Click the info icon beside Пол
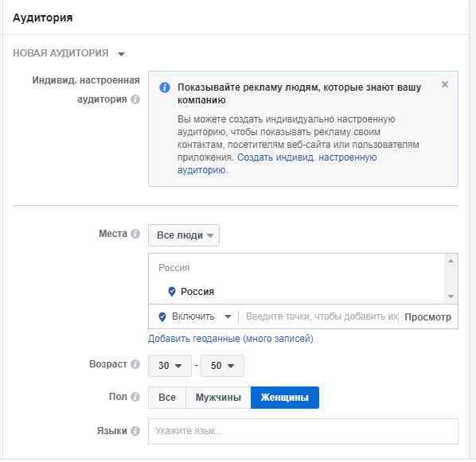Viewport: 476px width, 462px height. (135, 397)
